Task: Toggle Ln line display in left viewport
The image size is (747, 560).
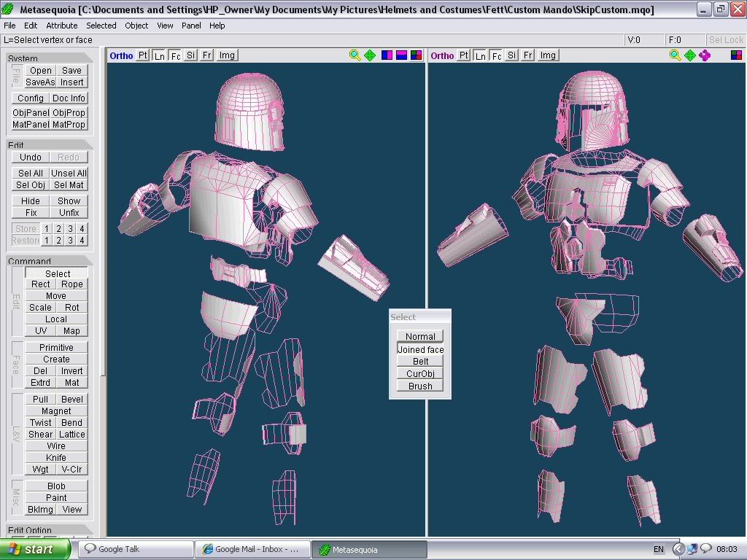Action: tap(160, 55)
